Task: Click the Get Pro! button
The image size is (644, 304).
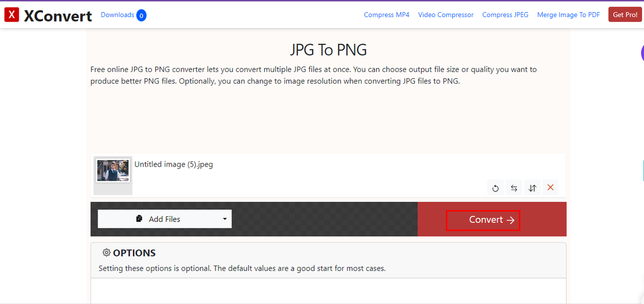Action: coord(625,15)
